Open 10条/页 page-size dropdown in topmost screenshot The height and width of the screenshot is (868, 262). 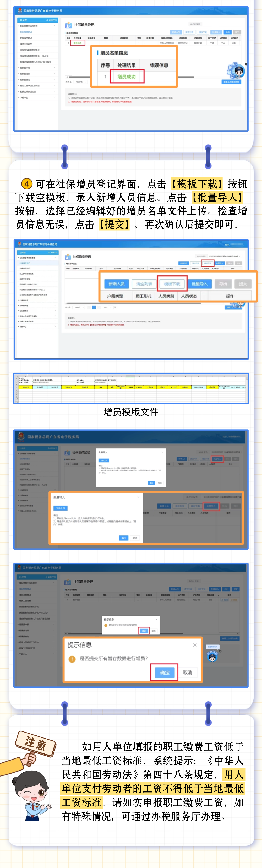(x=81, y=82)
